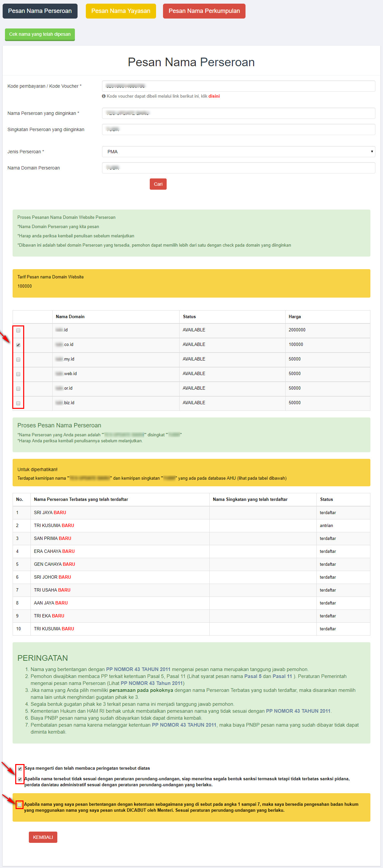
Task: Open PP NOMOR 43 TAHUN 2011 link in item 1
Action: (138, 669)
